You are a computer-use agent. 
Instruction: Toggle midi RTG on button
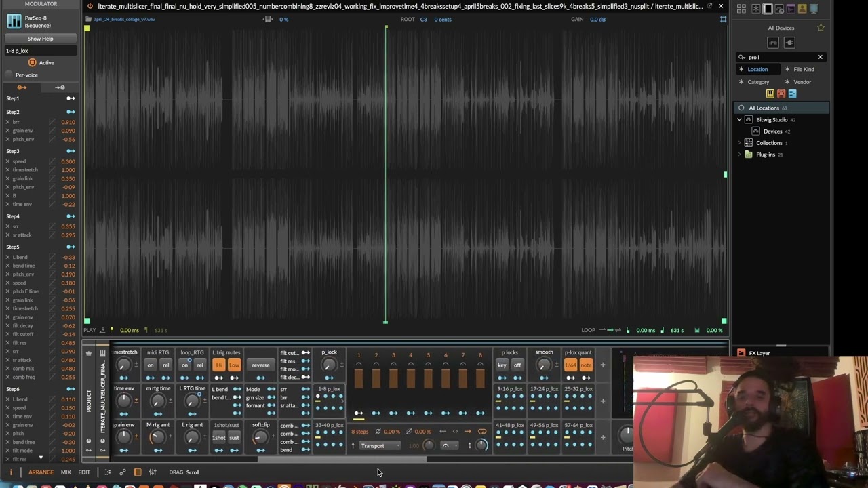coord(151,365)
